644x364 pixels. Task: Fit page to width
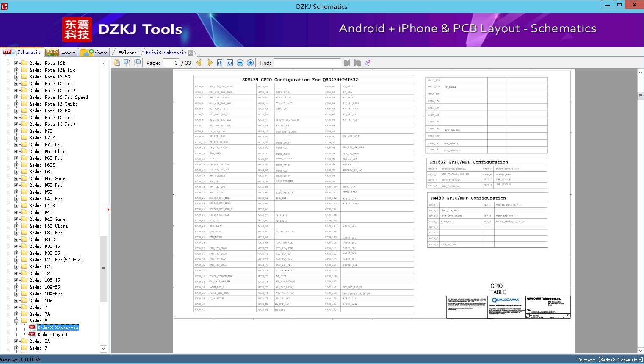click(220, 63)
